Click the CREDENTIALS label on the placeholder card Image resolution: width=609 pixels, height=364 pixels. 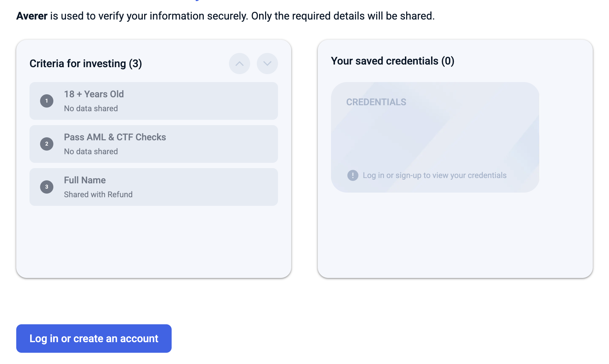click(376, 102)
